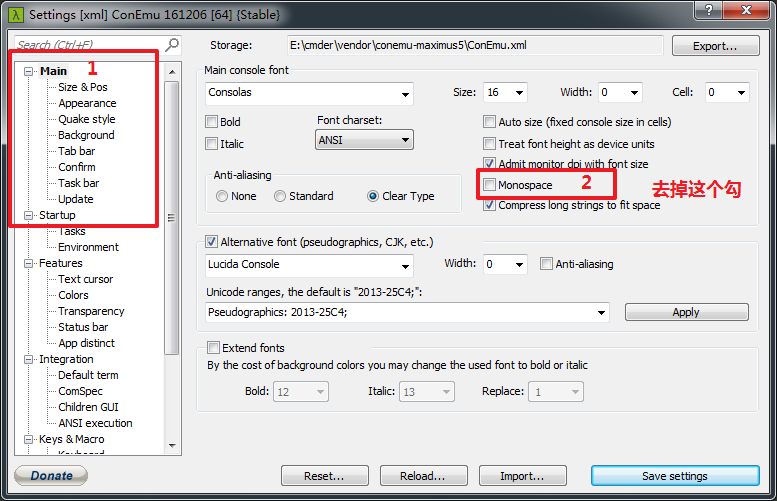Collapse the Startup tree node

(x=28, y=215)
